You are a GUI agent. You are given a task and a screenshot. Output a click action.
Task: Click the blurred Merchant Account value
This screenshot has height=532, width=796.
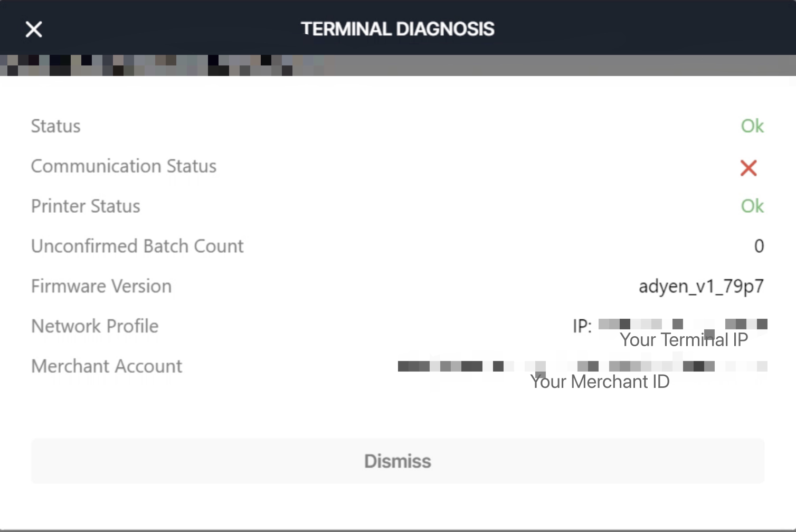pos(581,366)
